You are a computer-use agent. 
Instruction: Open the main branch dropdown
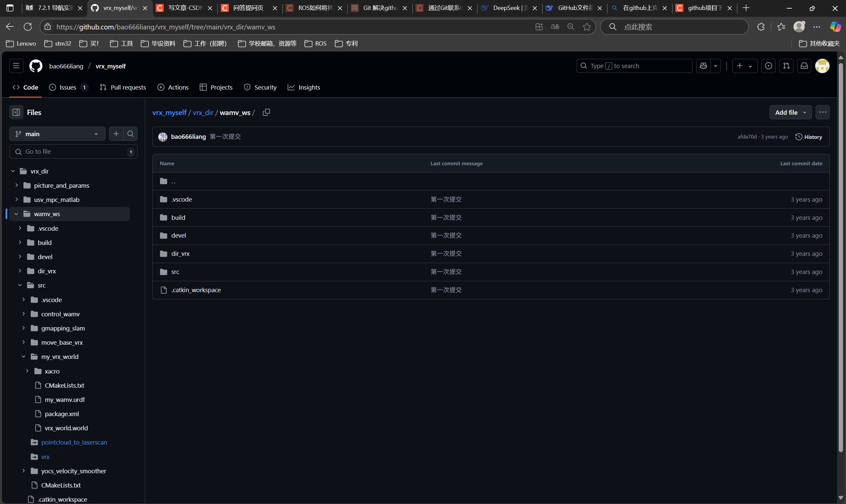click(57, 134)
